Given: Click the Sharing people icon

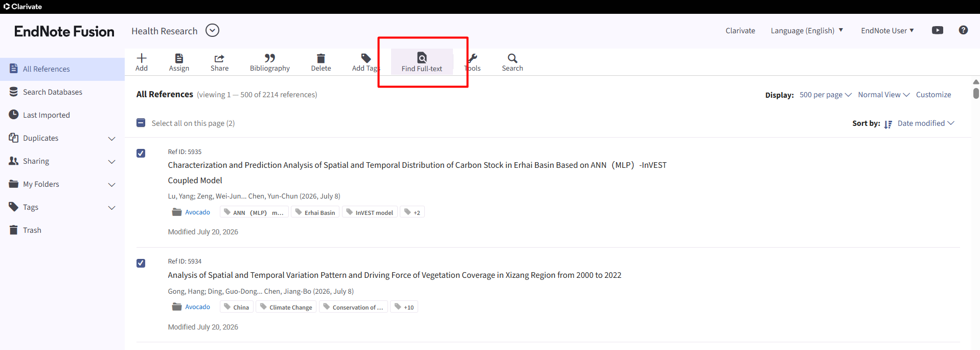Looking at the screenshot, I should pos(14,161).
